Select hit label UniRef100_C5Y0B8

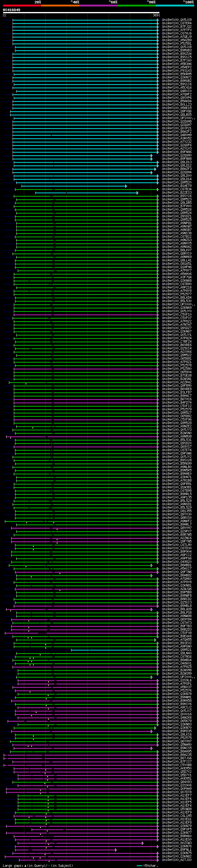click(177, 765)
